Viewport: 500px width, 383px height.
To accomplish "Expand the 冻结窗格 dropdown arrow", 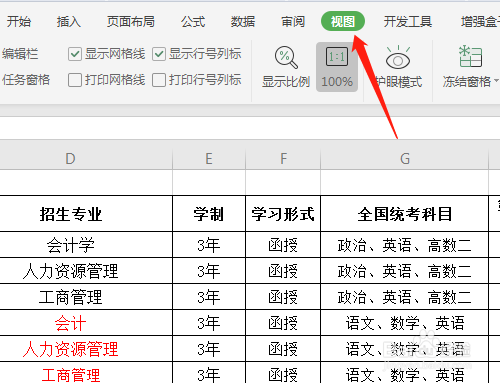I will (496, 81).
